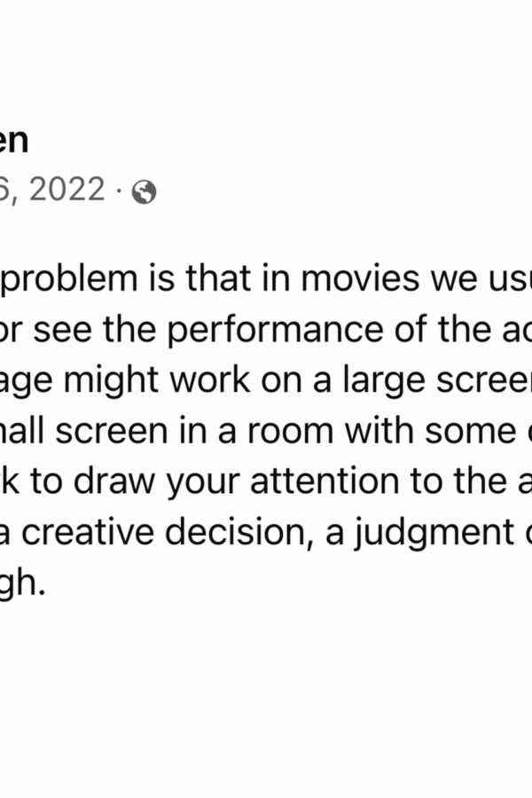Viewport: 532px width, 798px height.
Task: Click the word "decision," in the sixth line
Action: [x=239, y=532]
